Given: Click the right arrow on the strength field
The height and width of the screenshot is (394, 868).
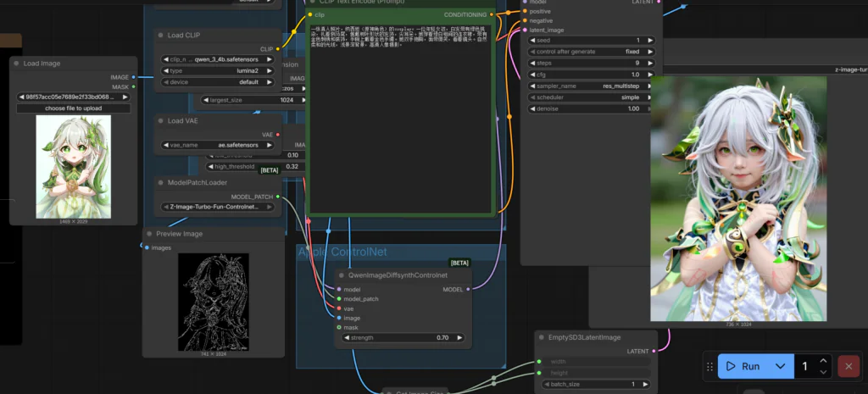Looking at the screenshot, I should (x=460, y=337).
